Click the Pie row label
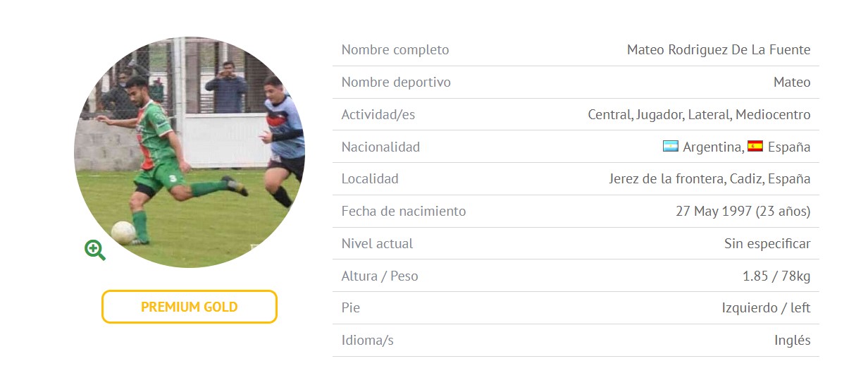868x373 pixels. (x=351, y=308)
